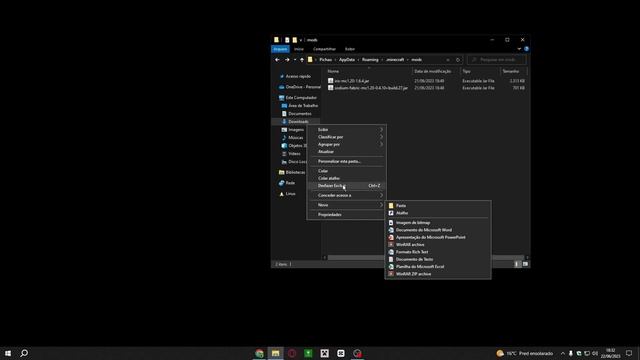The width and height of the screenshot is (640, 360).
Task: Open Downloads folder in sidebar
Action: coord(298,122)
